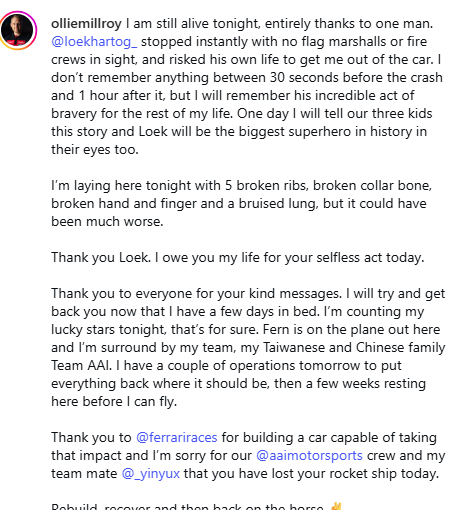Click the olliemillroy username

86,23
